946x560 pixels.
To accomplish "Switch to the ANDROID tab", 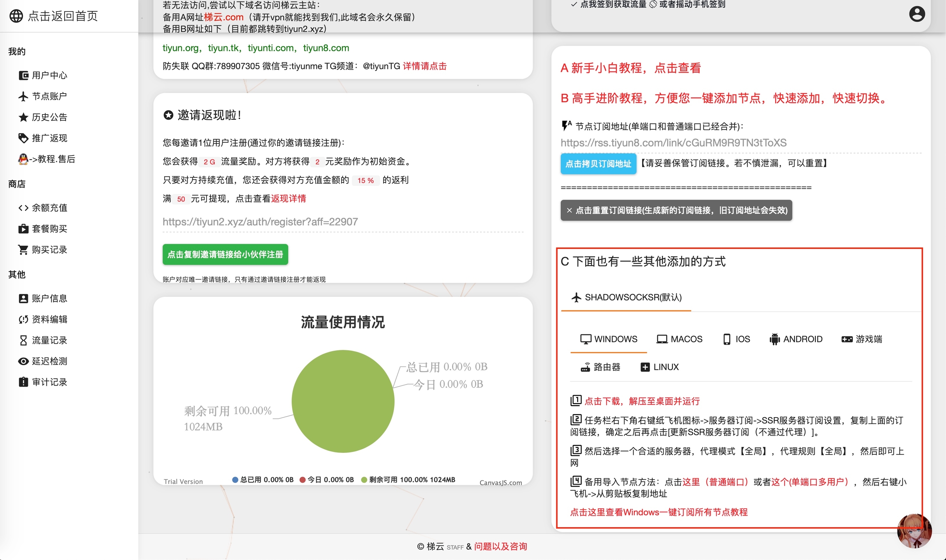I will click(796, 339).
